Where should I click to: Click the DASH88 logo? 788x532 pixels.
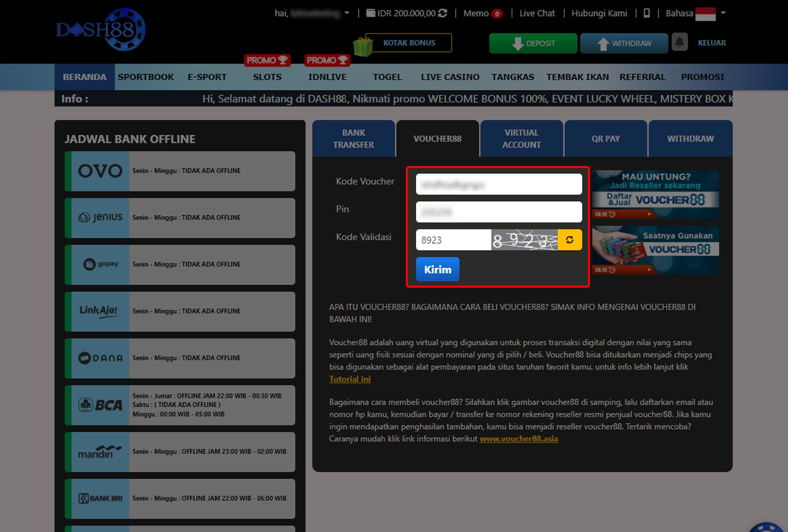tap(101, 30)
